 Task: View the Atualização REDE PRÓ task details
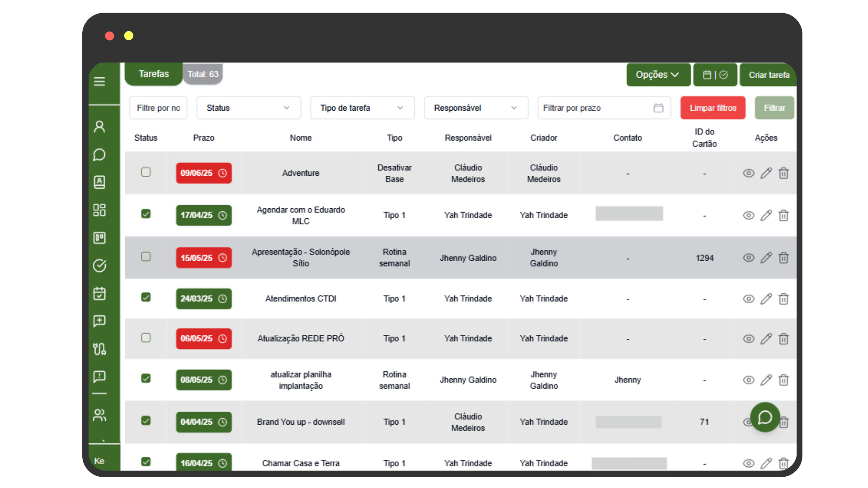pos(749,338)
